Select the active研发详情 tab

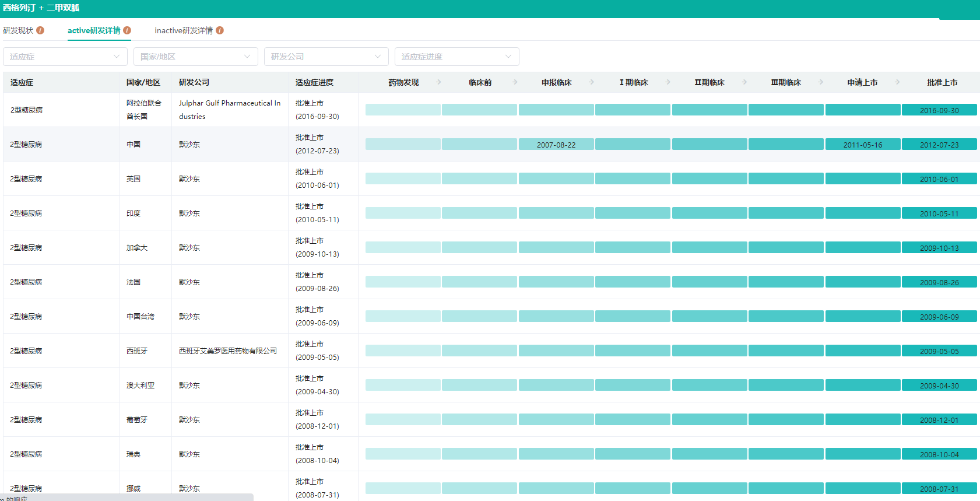click(x=94, y=30)
